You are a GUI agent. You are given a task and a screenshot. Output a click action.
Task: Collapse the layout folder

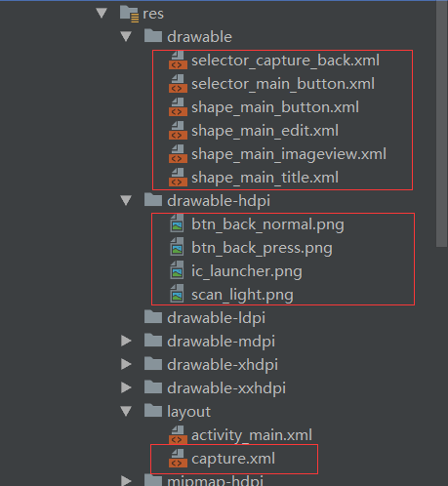click(x=126, y=411)
